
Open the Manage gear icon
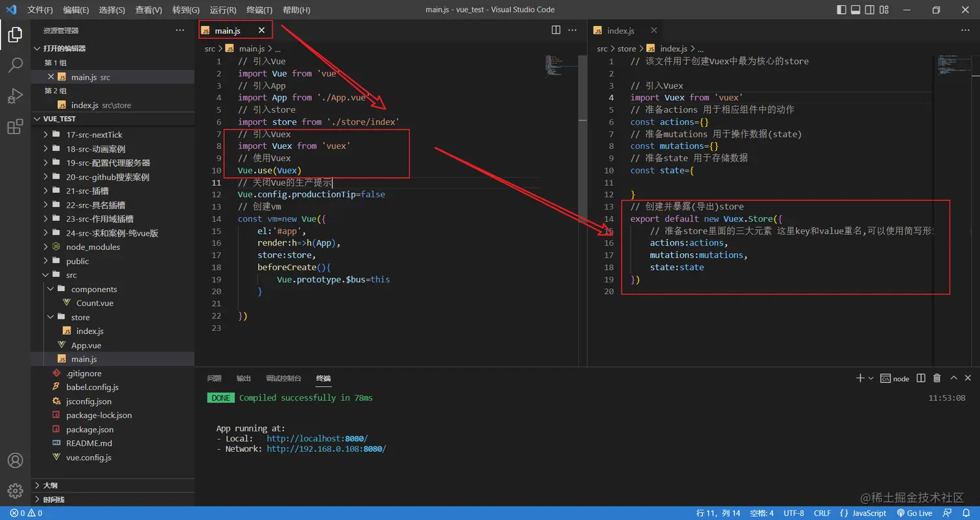click(x=15, y=490)
